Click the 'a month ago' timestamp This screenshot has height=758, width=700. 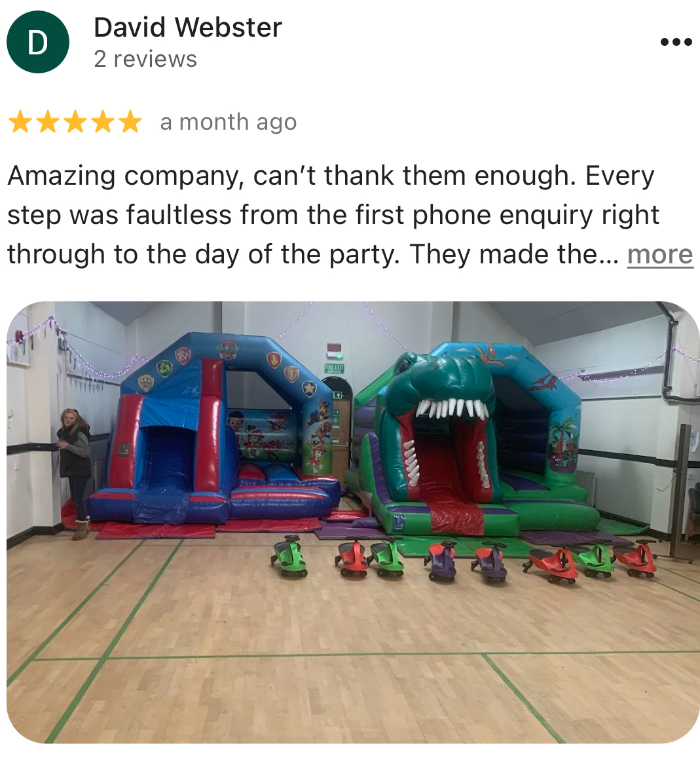(x=229, y=122)
